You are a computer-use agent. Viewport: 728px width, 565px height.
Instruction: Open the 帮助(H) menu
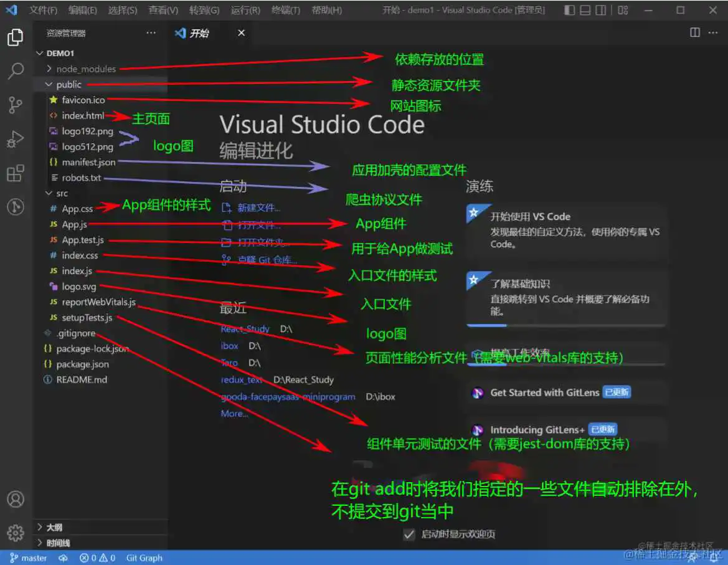coord(326,10)
